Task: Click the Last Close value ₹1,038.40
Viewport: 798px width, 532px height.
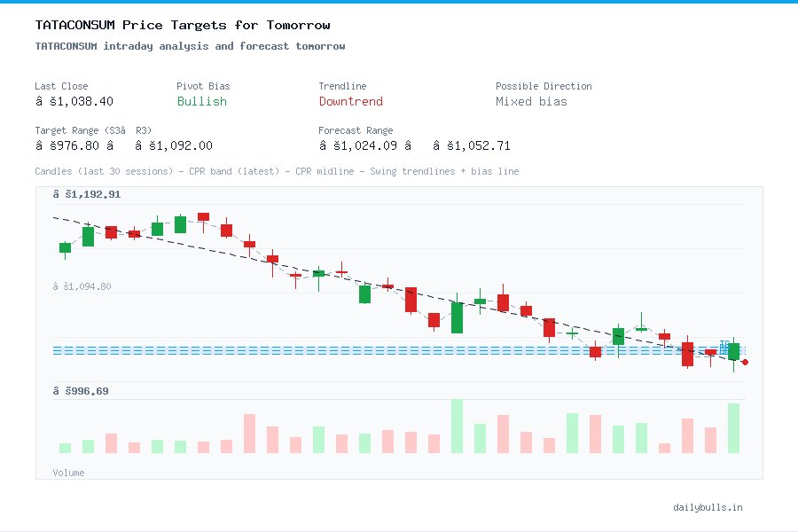Action: click(x=75, y=101)
